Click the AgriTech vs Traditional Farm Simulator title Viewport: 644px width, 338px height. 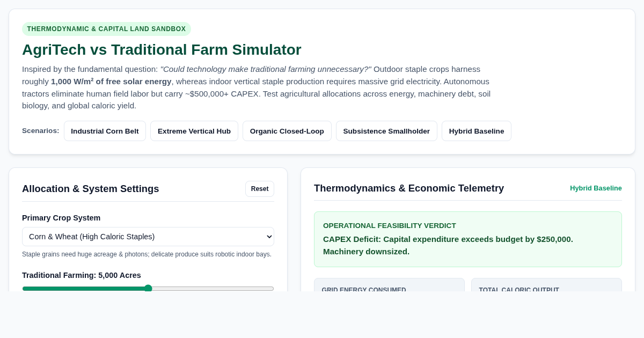162,50
